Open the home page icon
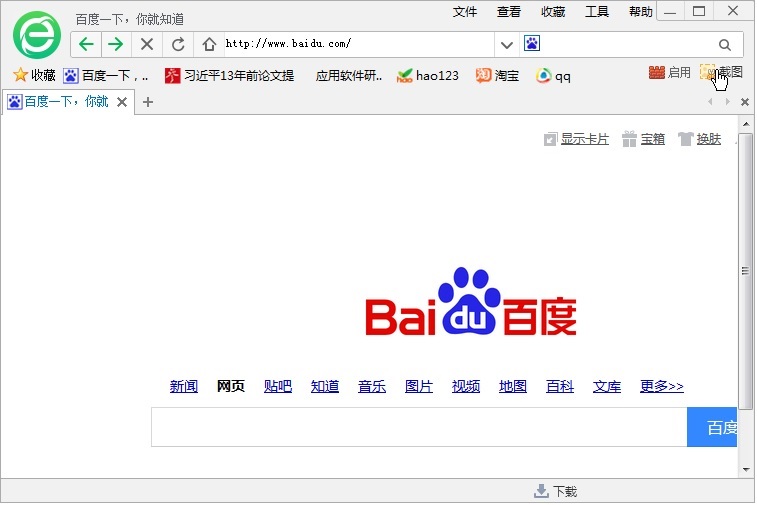Image resolution: width=757 pixels, height=505 pixels. pos(209,44)
